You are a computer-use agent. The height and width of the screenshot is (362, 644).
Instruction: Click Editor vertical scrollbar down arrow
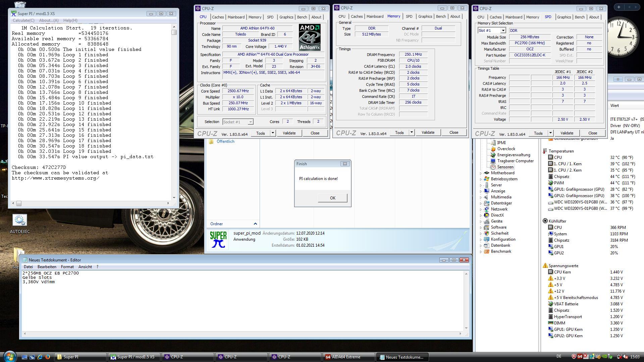coord(466,328)
